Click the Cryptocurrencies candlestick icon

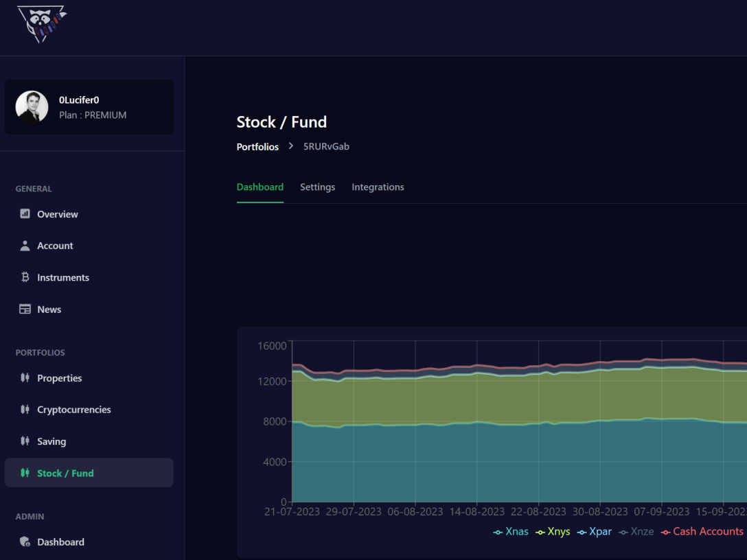tap(25, 410)
